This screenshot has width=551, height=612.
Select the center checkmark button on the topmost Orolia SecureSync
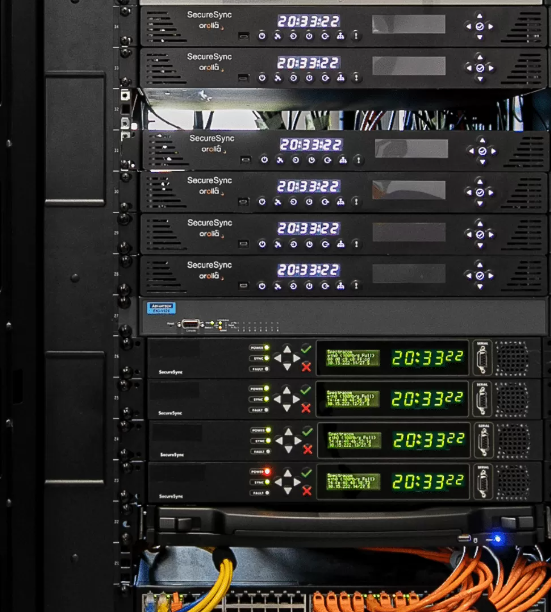480,27
